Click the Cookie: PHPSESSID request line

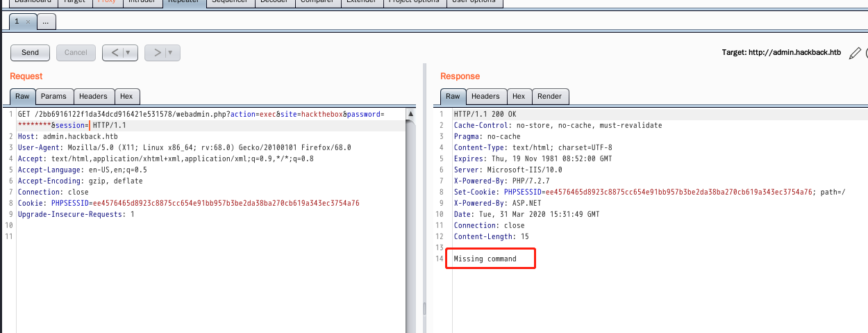[x=189, y=203]
